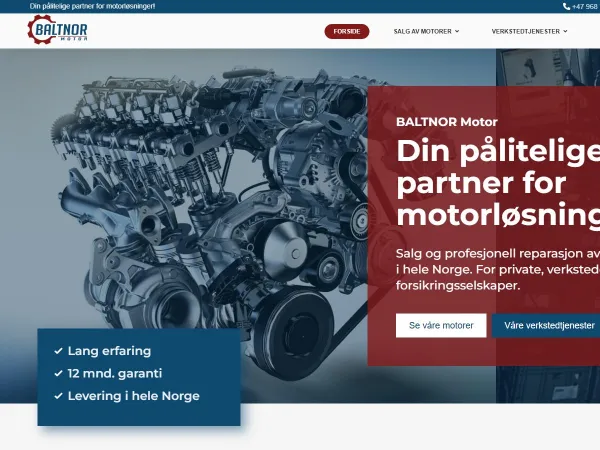
Task: Expand the chevron beside VERKSTEDTJENESTER
Action: pyautogui.click(x=565, y=31)
